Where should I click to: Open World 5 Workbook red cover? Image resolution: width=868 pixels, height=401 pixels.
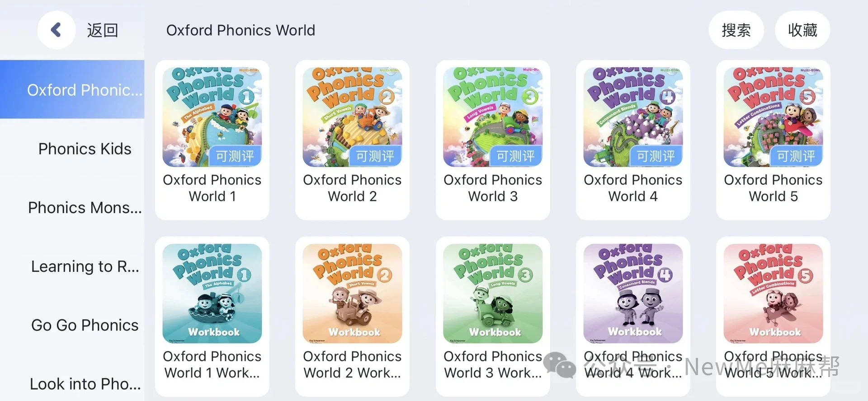(x=773, y=294)
